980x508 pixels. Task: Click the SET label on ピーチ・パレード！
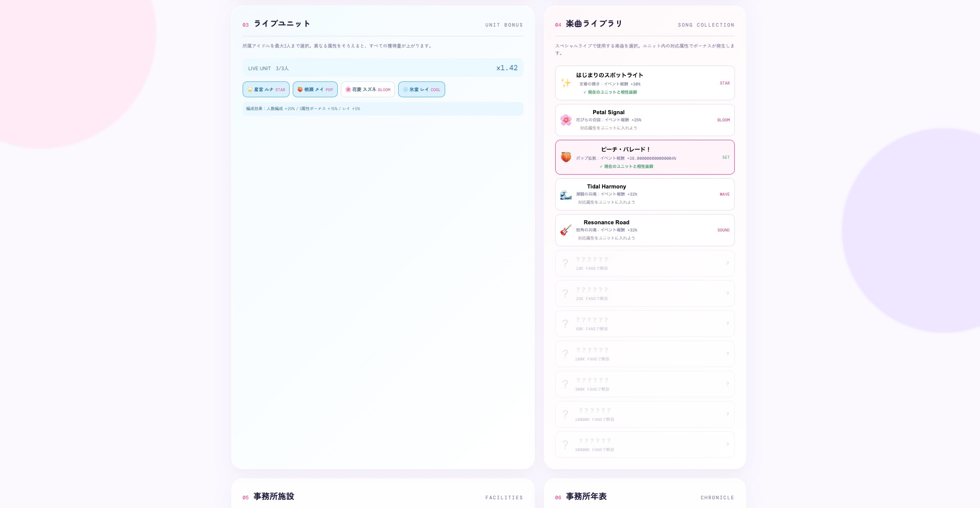[x=726, y=157]
